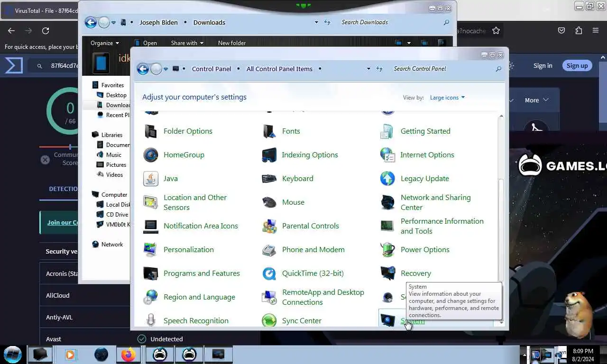Open recent pages dropdown in Control Panel
Viewport: 607px width, 364px height.
tap(166, 69)
